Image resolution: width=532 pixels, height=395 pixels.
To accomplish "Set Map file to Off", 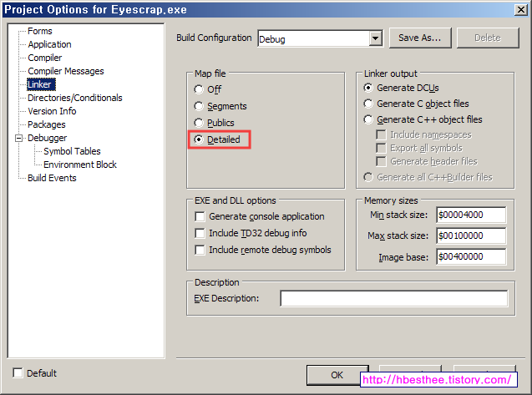I will pos(208,89).
